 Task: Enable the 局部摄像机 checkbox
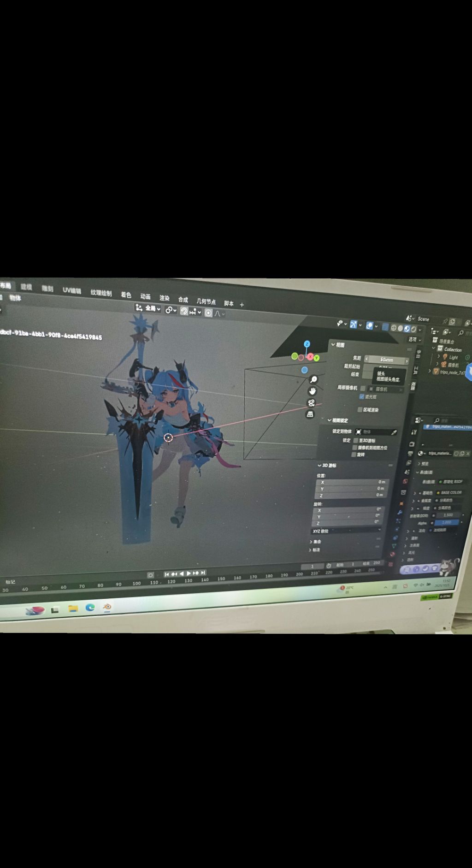[x=363, y=388]
